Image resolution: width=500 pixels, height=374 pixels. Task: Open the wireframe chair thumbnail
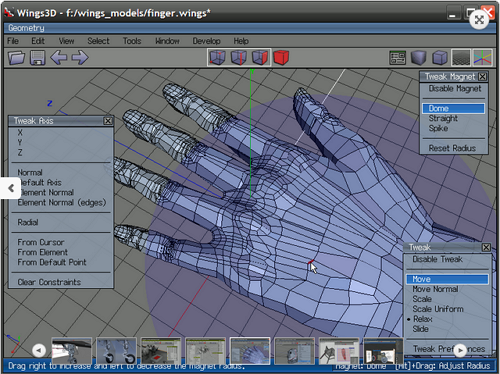click(339, 351)
